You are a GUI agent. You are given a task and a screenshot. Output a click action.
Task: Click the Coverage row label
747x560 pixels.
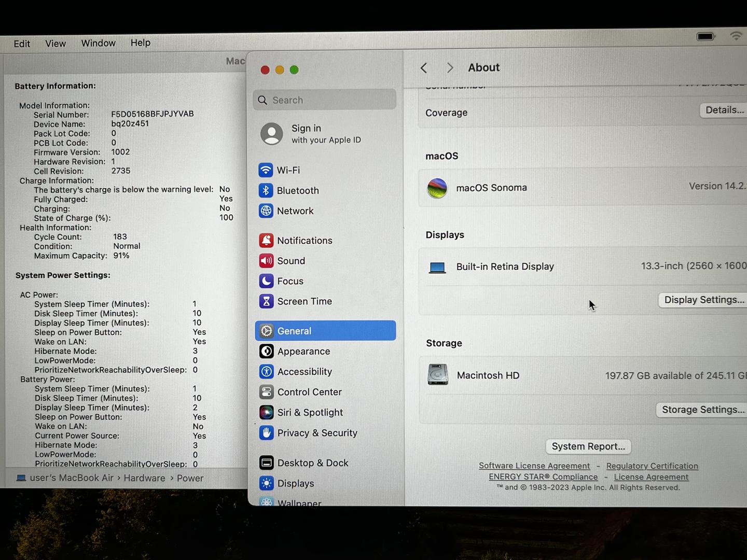446,113
